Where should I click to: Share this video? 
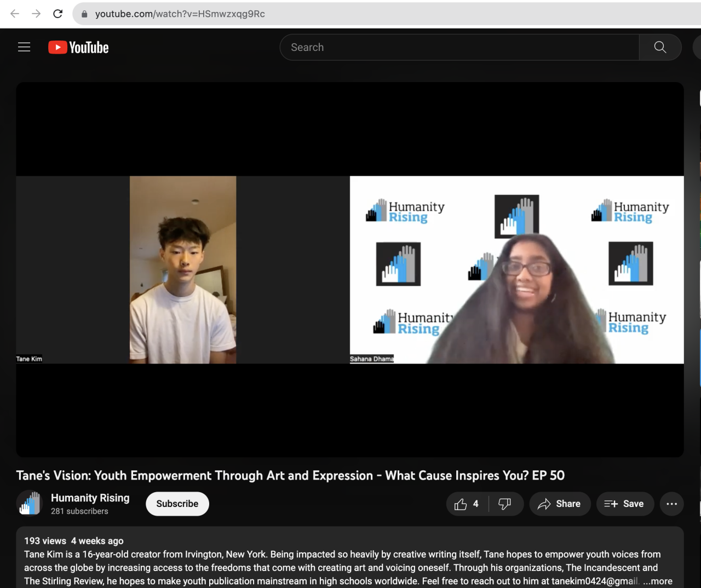(560, 504)
